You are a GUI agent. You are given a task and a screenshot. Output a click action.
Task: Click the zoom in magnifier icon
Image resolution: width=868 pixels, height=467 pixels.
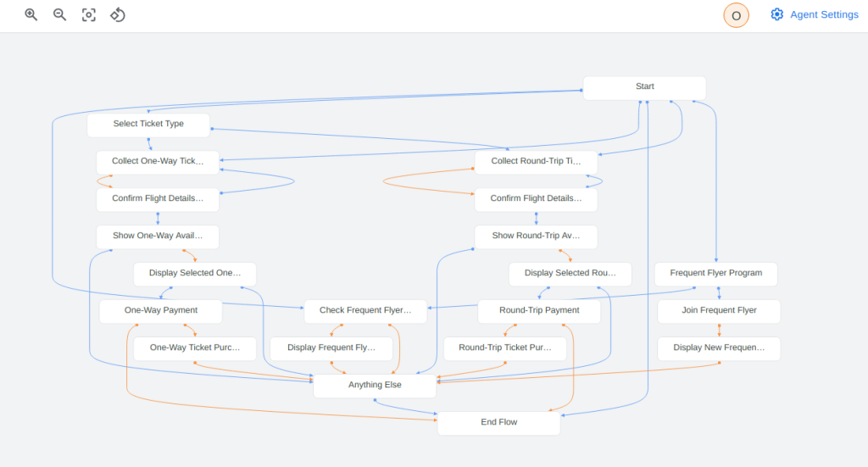(31, 15)
